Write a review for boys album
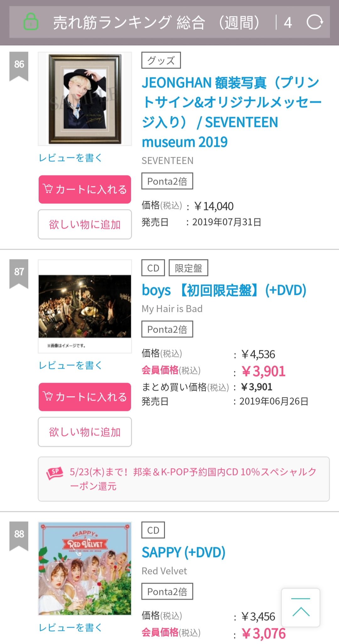 pos(70,365)
